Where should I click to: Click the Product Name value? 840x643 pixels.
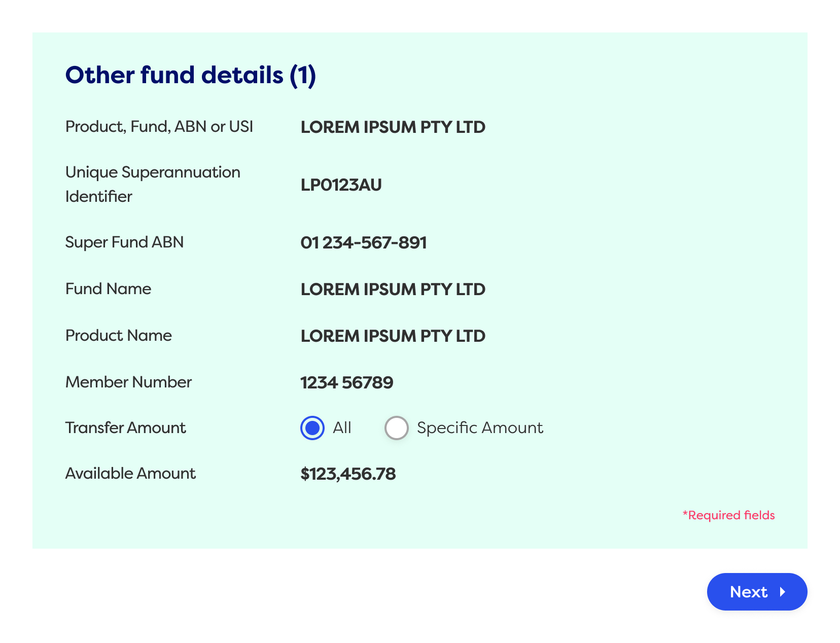[393, 336]
